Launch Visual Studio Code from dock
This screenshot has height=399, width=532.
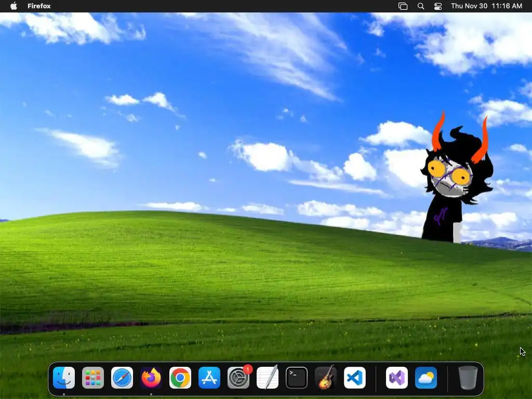coord(355,378)
